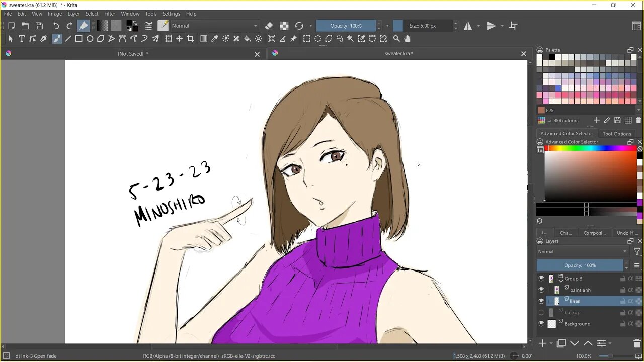Delete the selected layer with trash icon
The height and width of the screenshot is (362, 644).
tap(637, 343)
